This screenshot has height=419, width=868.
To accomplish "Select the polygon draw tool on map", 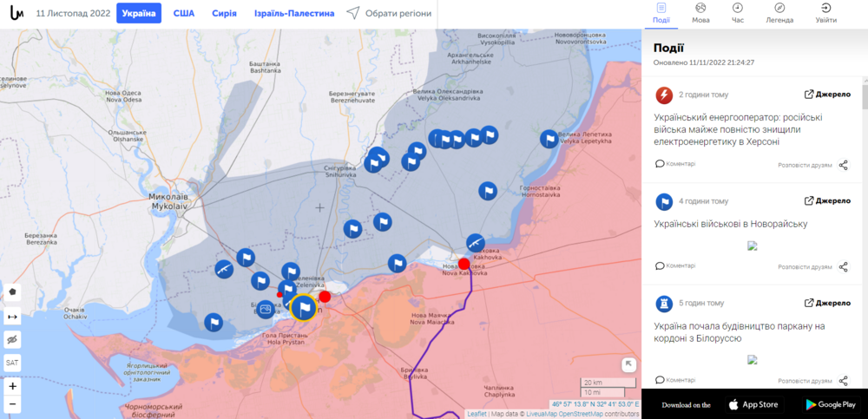I will (x=12, y=291).
